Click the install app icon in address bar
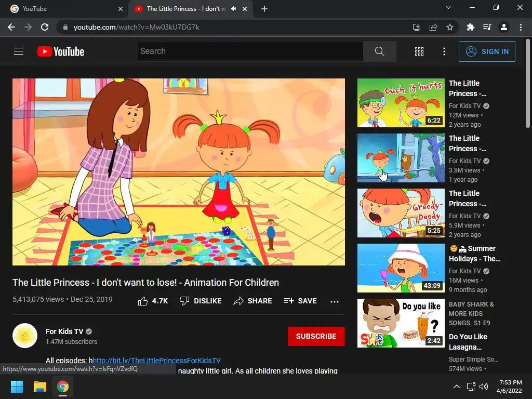The width and height of the screenshot is (532, 399). pyautogui.click(x=416, y=27)
